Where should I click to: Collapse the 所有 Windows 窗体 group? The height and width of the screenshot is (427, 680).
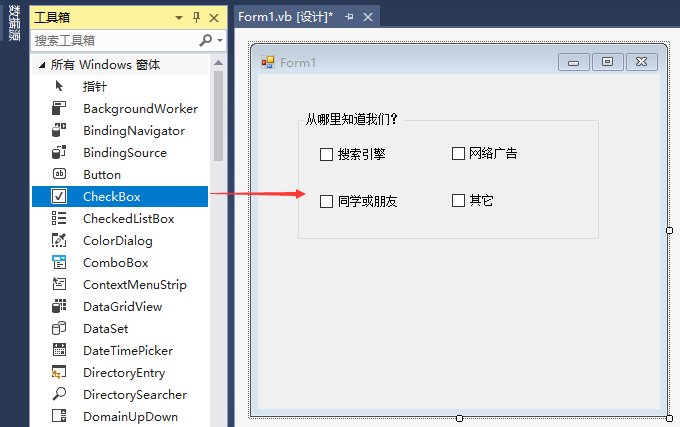tap(42, 65)
